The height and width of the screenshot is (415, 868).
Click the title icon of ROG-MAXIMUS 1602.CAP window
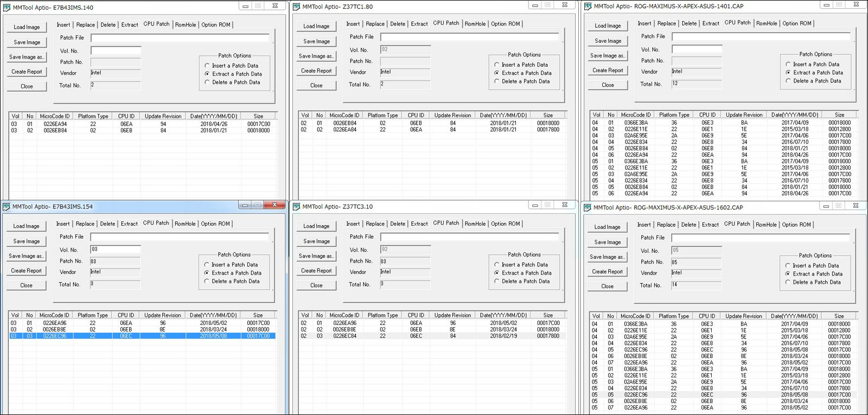click(587, 207)
